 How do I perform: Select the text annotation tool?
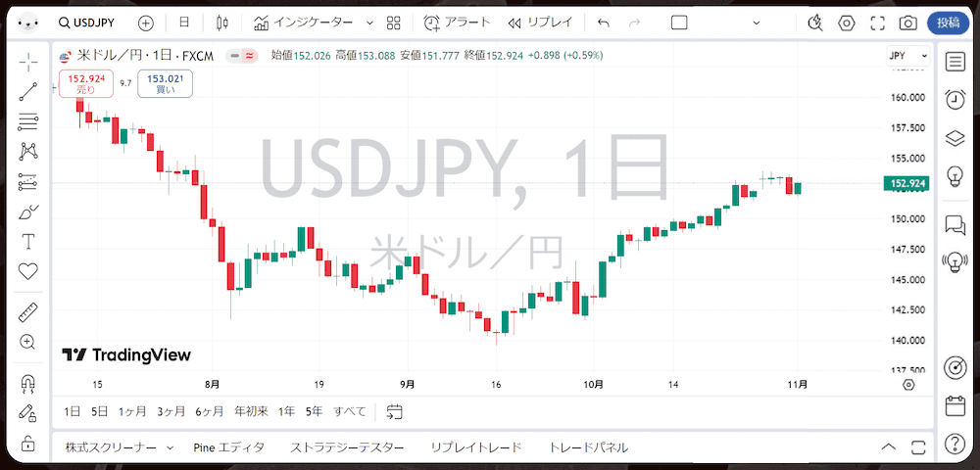coord(28,242)
